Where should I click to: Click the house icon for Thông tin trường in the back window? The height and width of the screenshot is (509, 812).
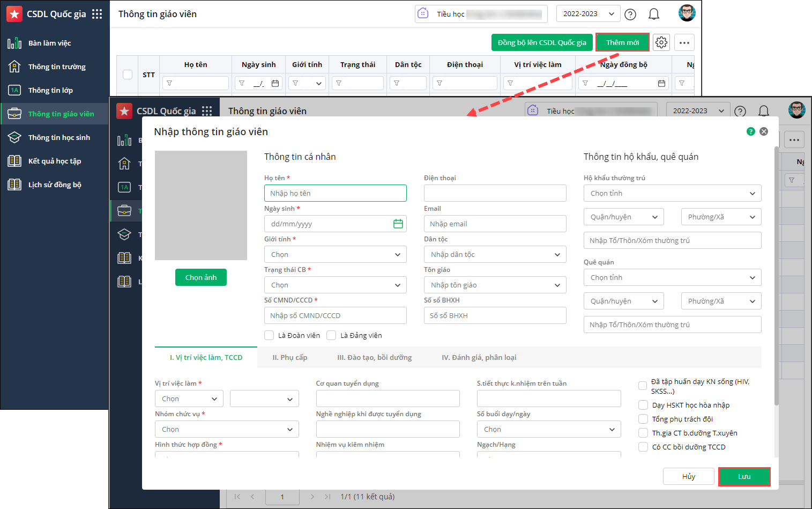coord(14,67)
